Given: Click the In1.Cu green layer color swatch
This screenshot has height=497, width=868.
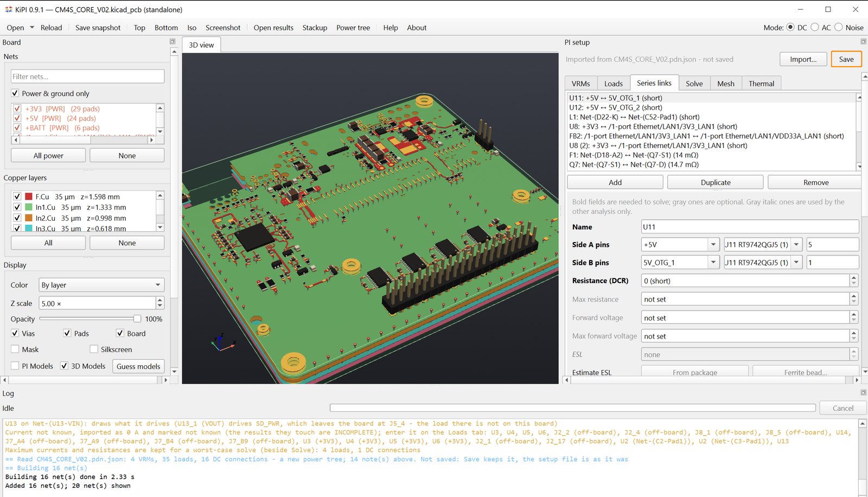Looking at the screenshot, I should pyautogui.click(x=29, y=207).
